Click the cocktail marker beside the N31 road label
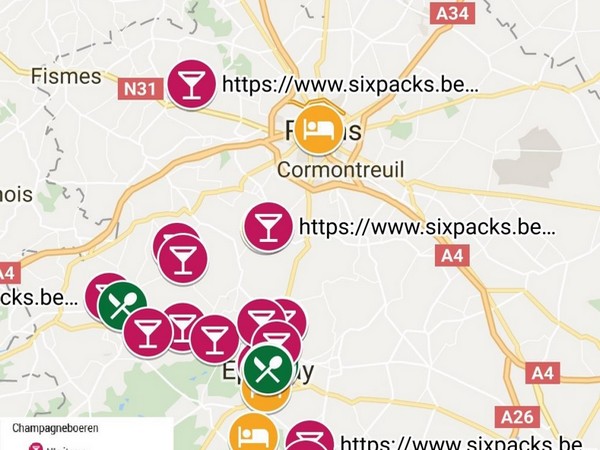The width and height of the screenshot is (600, 450). [x=192, y=85]
